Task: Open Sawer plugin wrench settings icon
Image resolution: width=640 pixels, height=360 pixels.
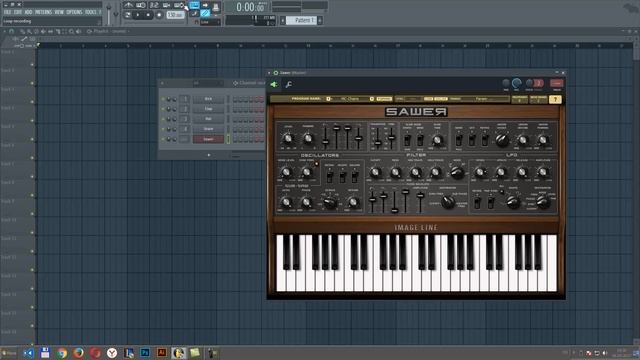Action: point(288,84)
